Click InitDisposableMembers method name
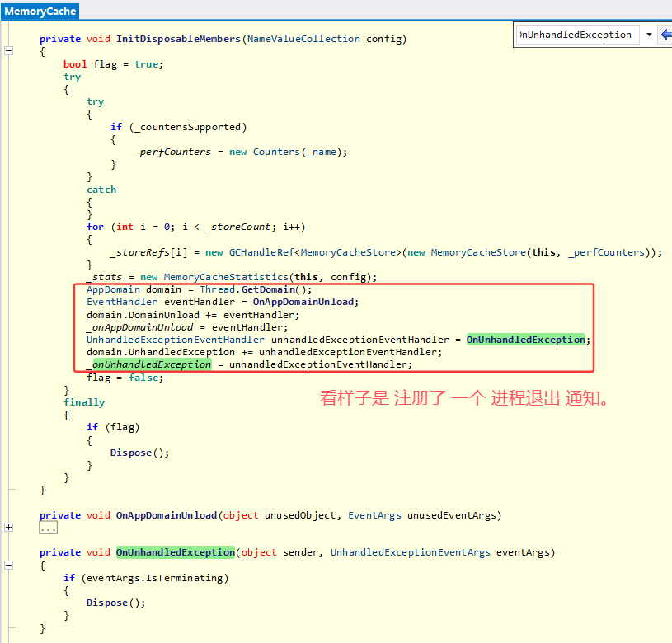The height and width of the screenshot is (643, 672). click(178, 39)
